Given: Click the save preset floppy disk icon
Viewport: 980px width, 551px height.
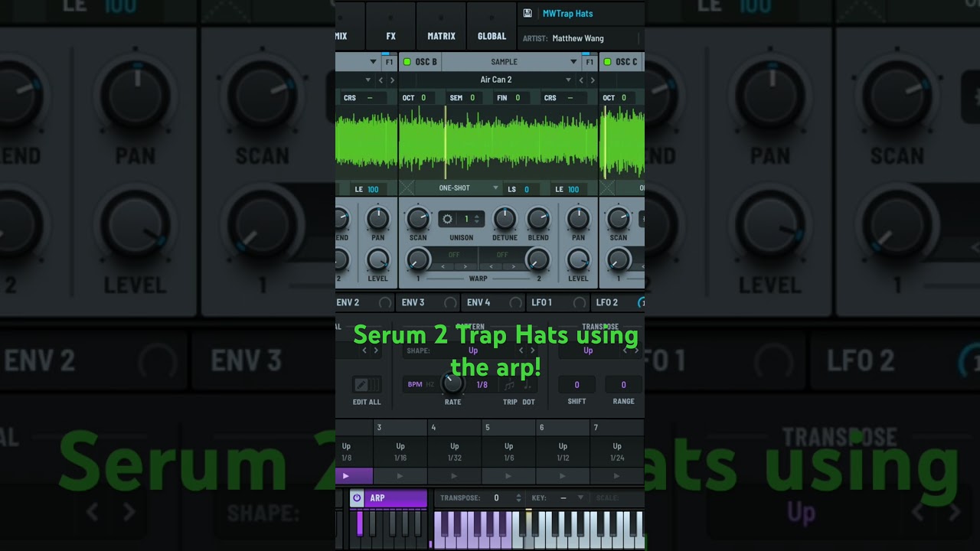Looking at the screenshot, I should tap(528, 13).
